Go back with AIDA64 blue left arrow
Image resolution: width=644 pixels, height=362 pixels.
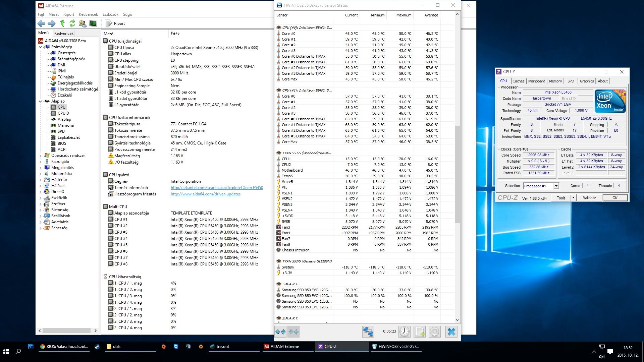point(41,23)
